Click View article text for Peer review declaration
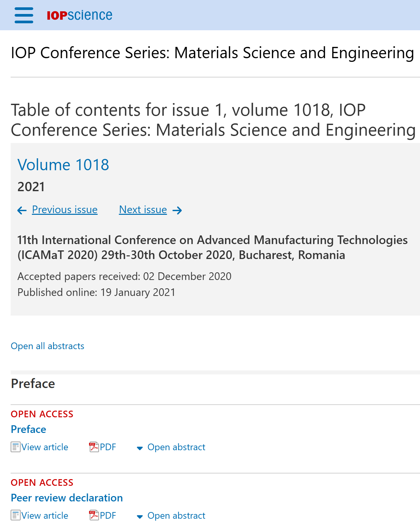The image size is (420, 532). [45, 516]
